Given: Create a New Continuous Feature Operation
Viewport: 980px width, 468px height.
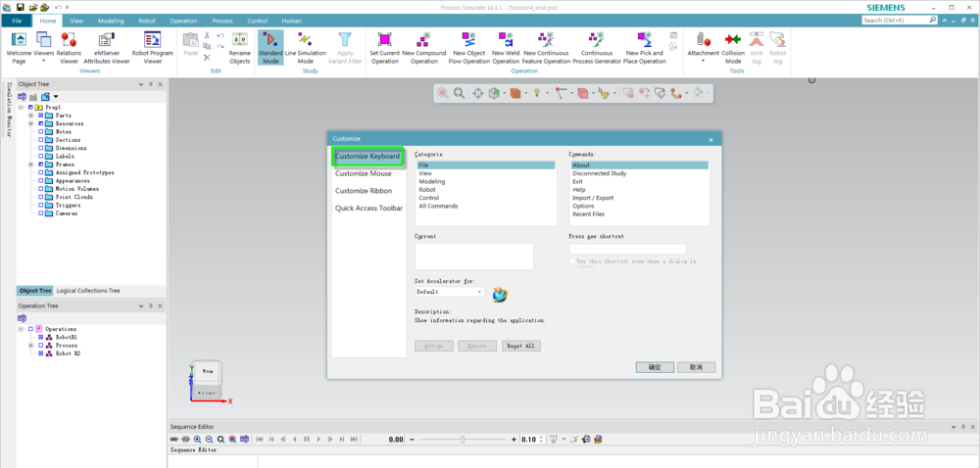Looking at the screenshot, I should 547,48.
